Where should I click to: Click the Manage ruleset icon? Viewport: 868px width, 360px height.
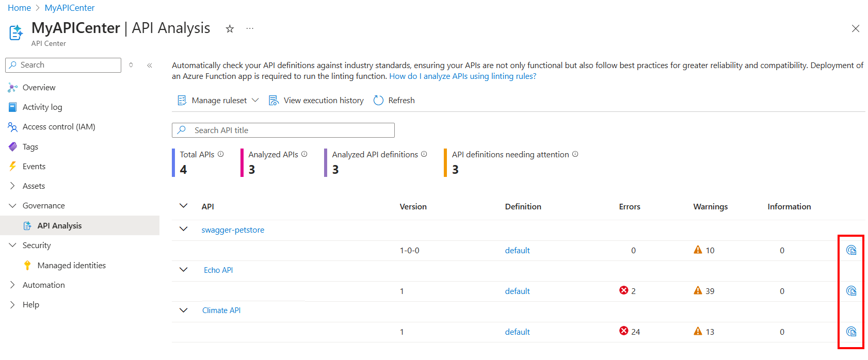pyautogui.click(x=182, y=101)
